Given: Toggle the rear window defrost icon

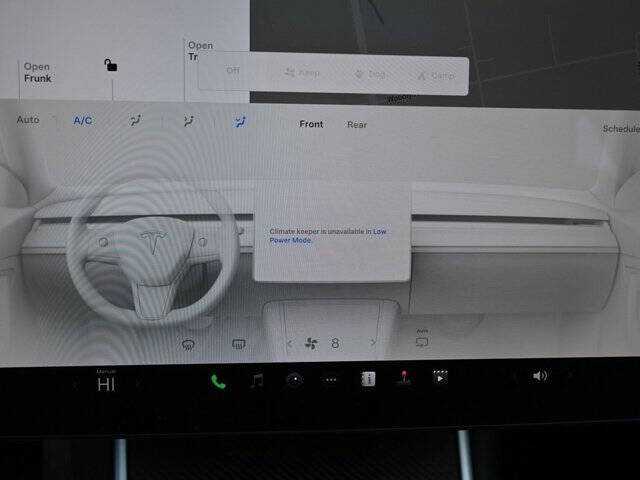Looking at the screenshot, I should click(239, 344).
